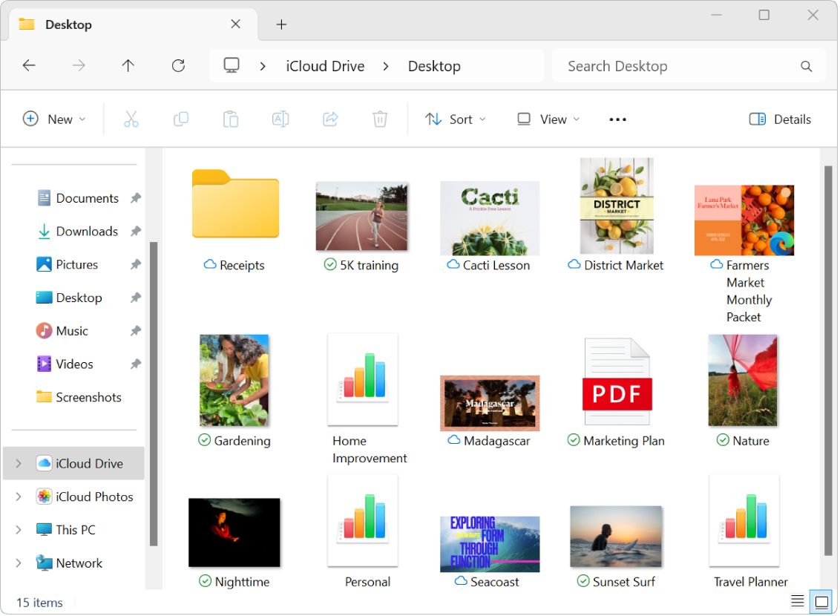
Task: Open the See more ellipsis menu
Action: pyautogui.click(x=617, y=119)
